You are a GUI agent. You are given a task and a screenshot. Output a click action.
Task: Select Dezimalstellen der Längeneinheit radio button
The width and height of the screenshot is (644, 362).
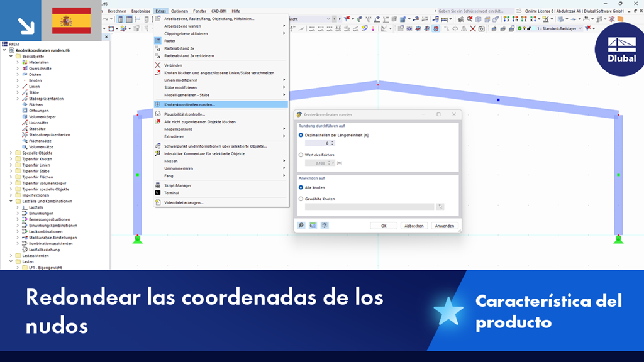click(x=301, y=135)
